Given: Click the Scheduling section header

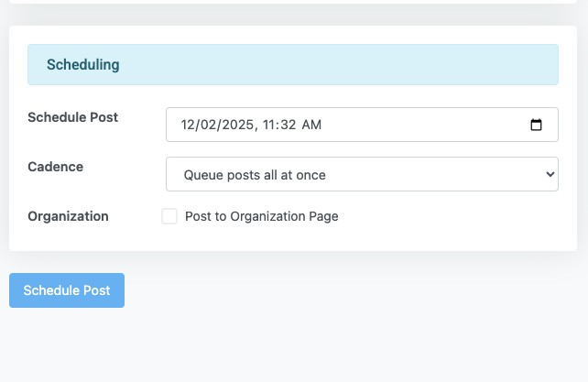Looking at the screenshot, I should 293,64.
